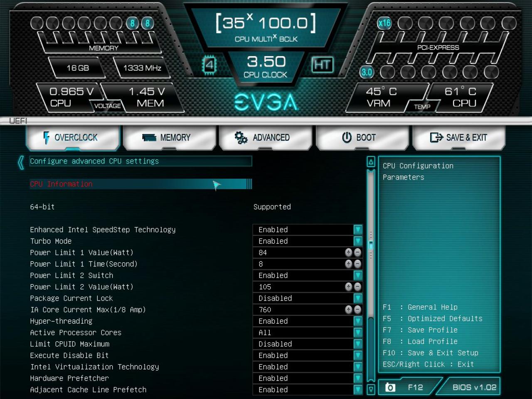Click the BIOS v1.02 version label
532x399 pixels.
(474, 387)
